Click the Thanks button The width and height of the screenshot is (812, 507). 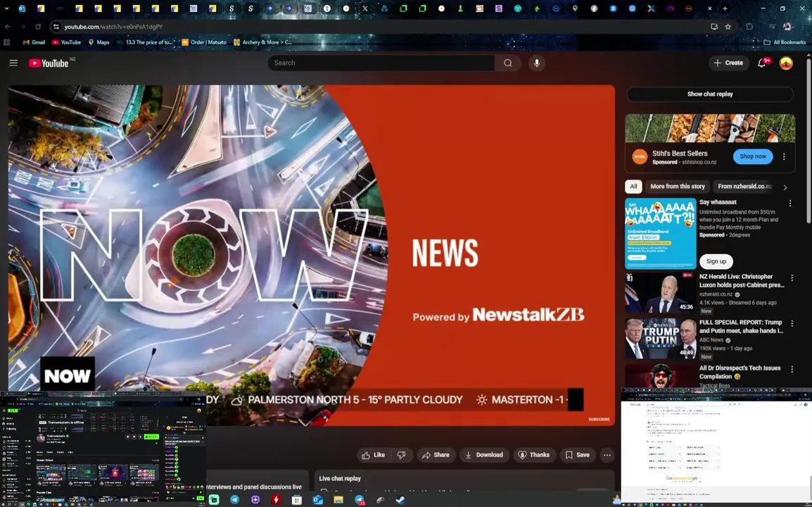pos(533,455)
